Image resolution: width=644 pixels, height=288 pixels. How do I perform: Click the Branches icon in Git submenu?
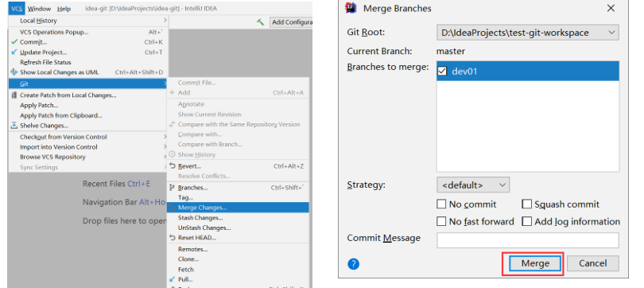pos(172,187)
